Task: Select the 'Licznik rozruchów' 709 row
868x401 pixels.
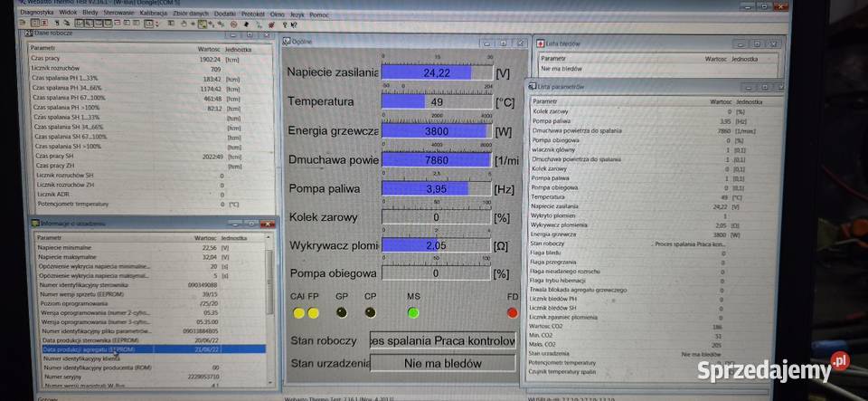Action: pyautogui.click(x=151, y=69)
